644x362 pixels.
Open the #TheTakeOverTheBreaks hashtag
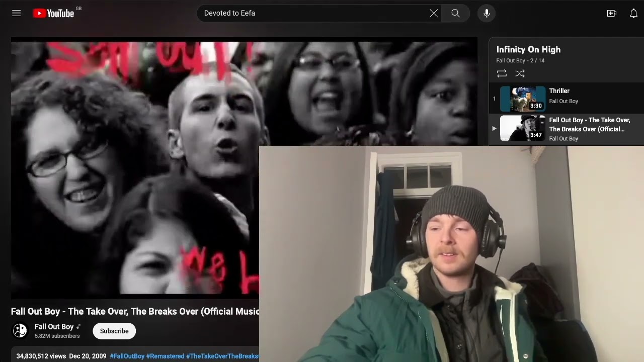222,356
